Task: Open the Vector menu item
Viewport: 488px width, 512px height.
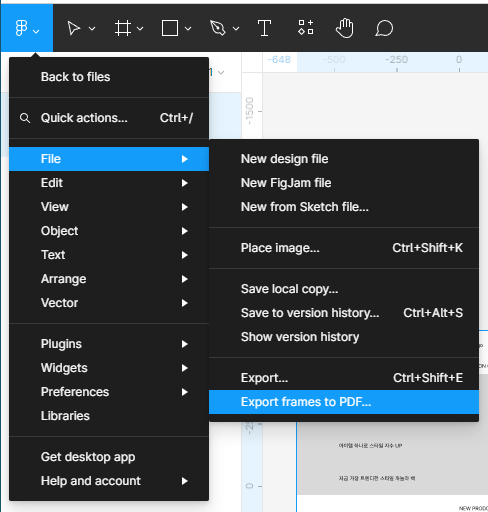Action: click(x=109, y=303)
